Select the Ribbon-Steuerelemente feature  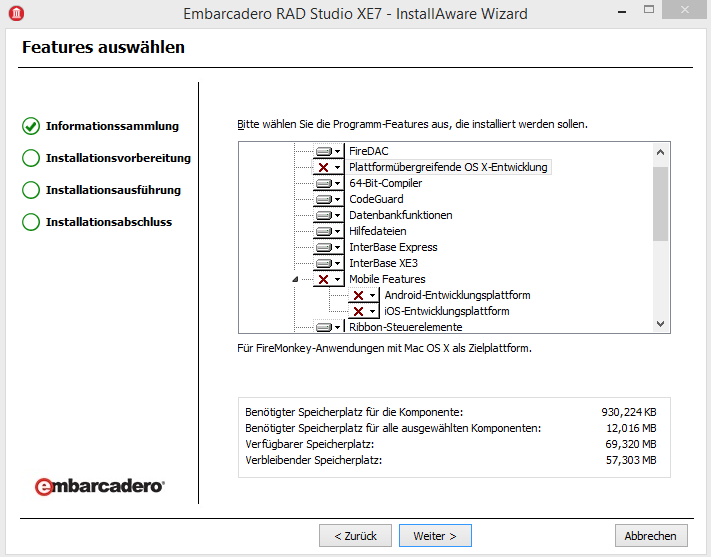click(x=405, y=327)
